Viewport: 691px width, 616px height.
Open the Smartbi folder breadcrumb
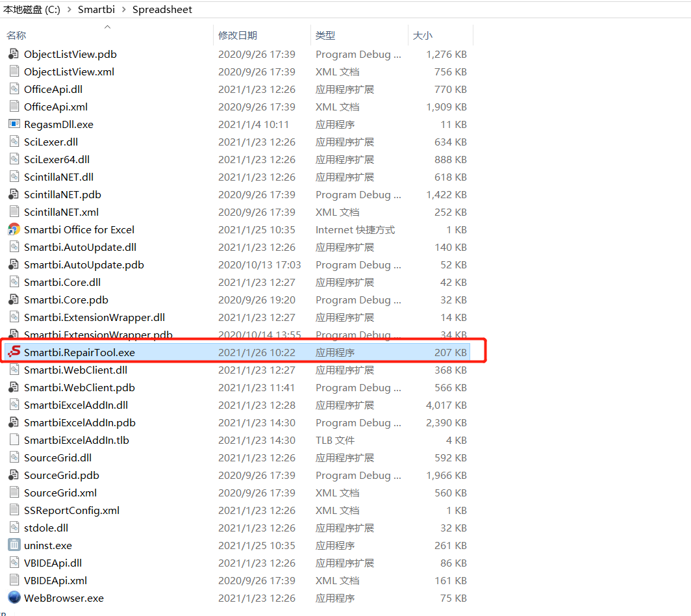click(x=96, y=10)
